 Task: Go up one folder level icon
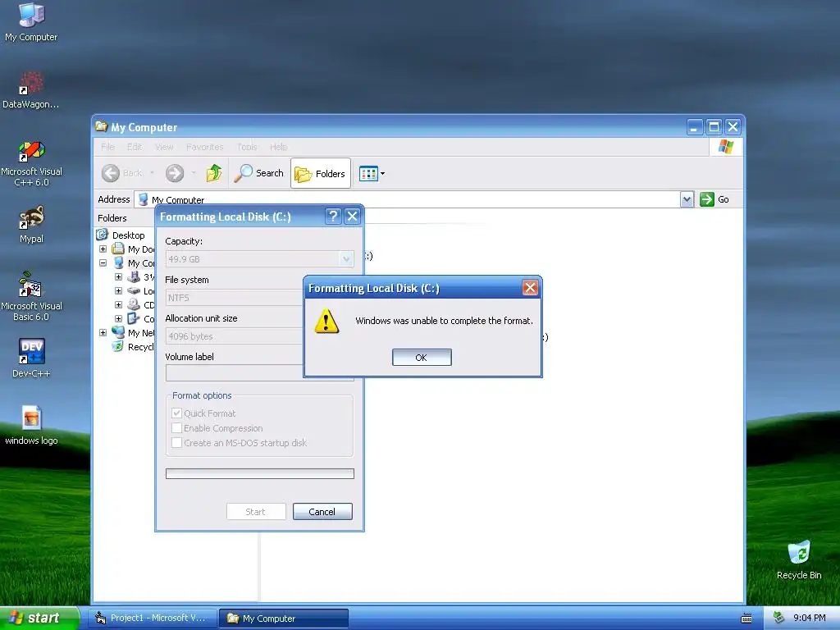(x=214, y=173)
